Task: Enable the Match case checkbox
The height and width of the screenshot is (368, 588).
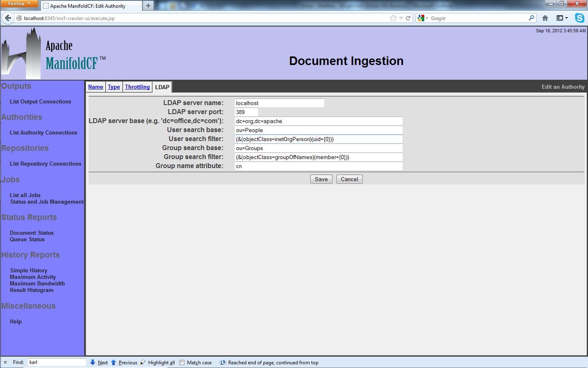Action: point(182,363)
